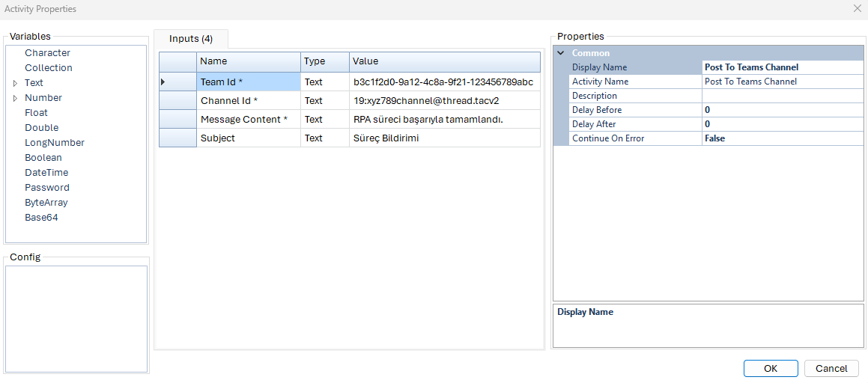Edit the Subject value field
Image resolution: width=868 pixels, height=383 pixels.
443,138
